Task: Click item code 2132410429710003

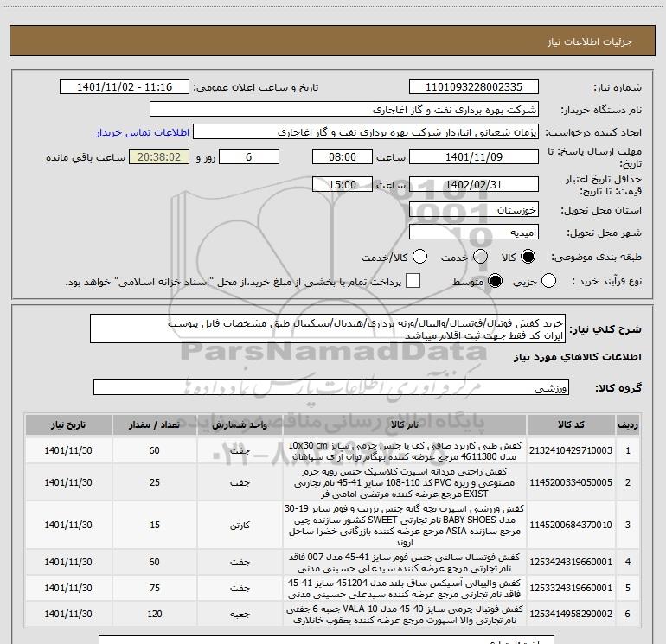Action: coord(571,451)
